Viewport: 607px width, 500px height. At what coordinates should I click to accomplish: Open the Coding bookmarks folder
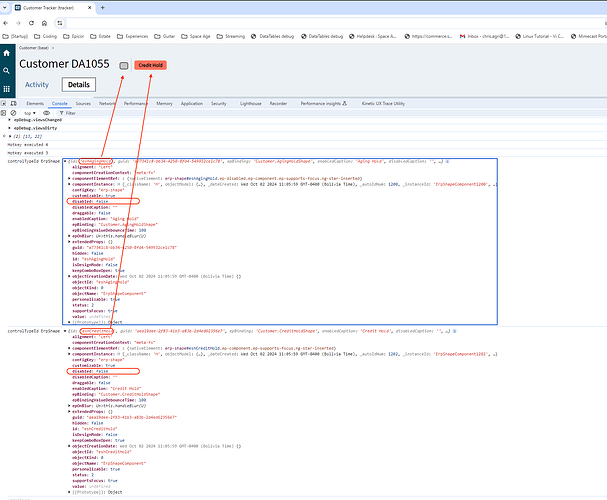pos(46,36)
